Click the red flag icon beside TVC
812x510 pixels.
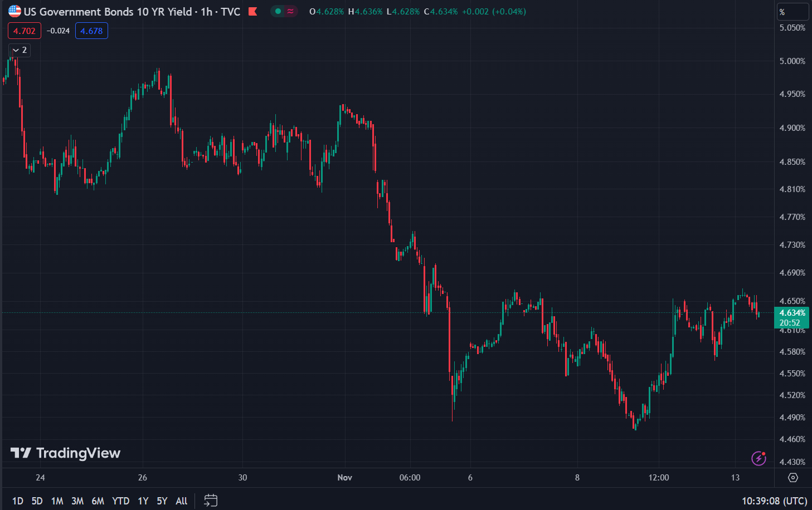(252, 11)
